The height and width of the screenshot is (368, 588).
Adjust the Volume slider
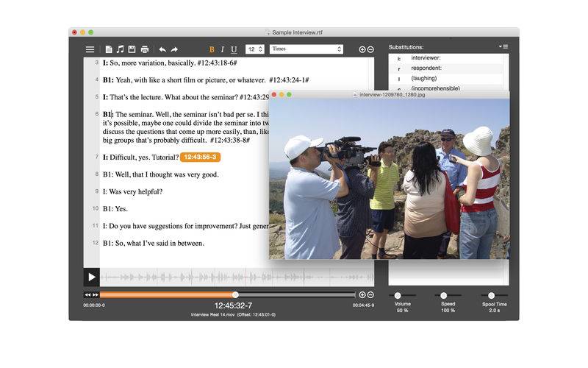(398, 296)
